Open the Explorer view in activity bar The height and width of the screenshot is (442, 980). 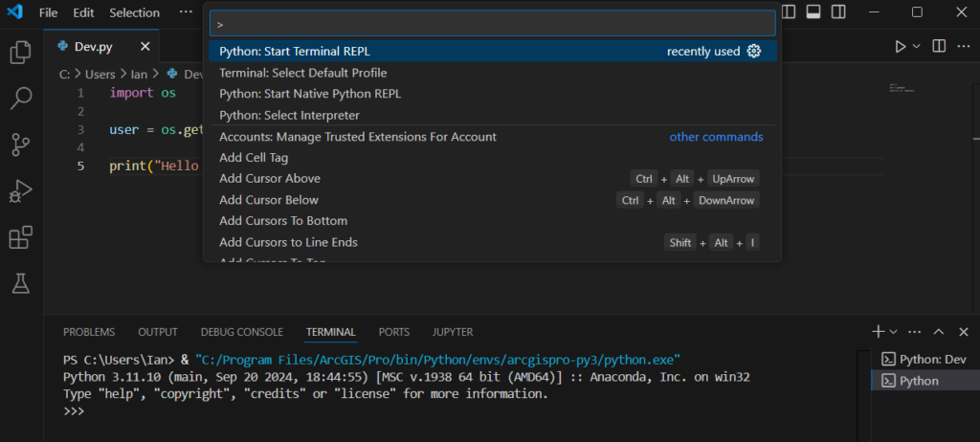(20, 52)
